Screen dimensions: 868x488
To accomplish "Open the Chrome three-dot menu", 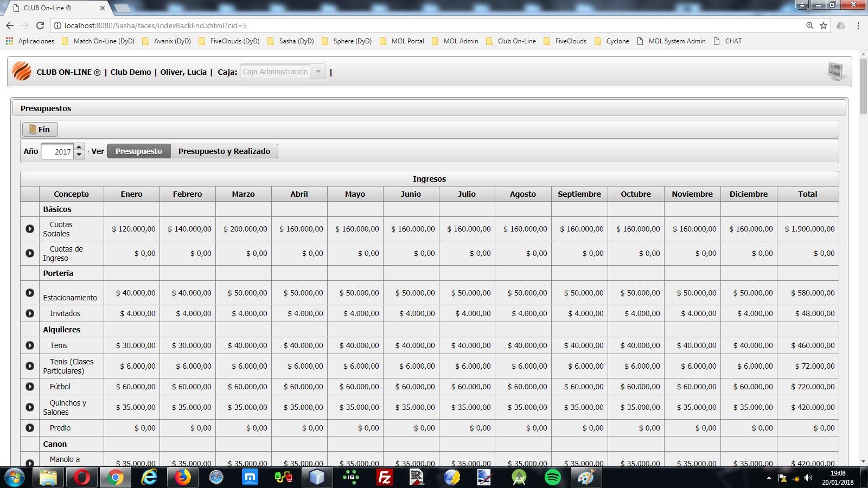I will 858,25.
